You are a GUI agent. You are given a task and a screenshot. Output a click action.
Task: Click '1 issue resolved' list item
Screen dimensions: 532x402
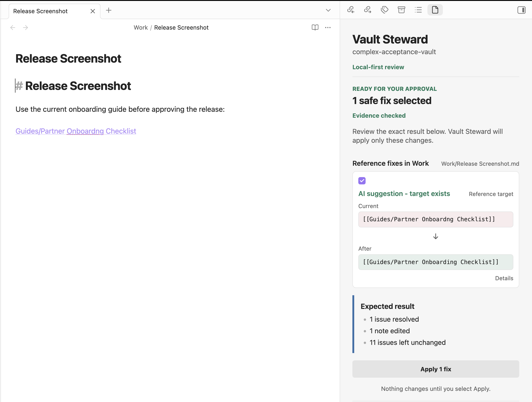pyautogui.click(x=394, y=319)
